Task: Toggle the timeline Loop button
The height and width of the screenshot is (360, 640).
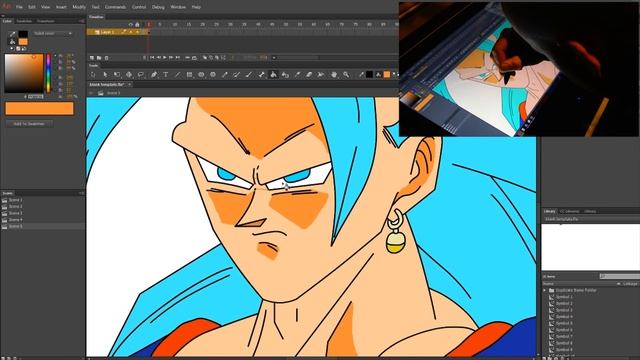Action: pos(194,58)
